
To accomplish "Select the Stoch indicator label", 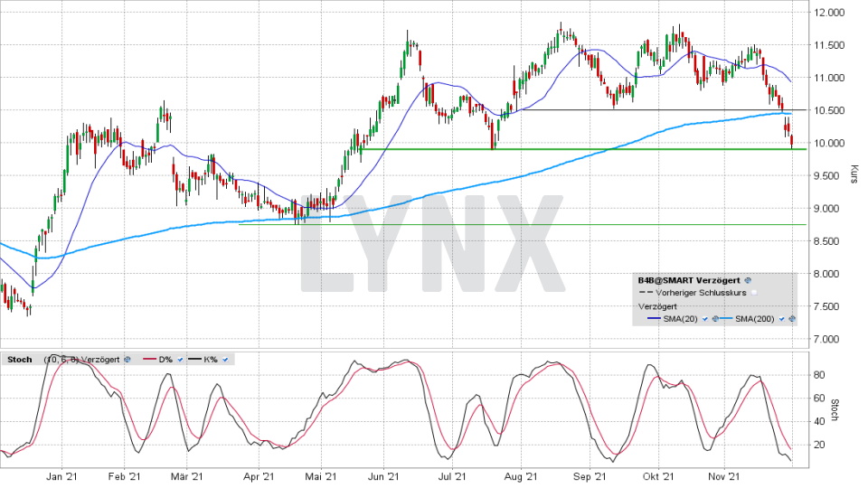I will (x=20, y=360).
